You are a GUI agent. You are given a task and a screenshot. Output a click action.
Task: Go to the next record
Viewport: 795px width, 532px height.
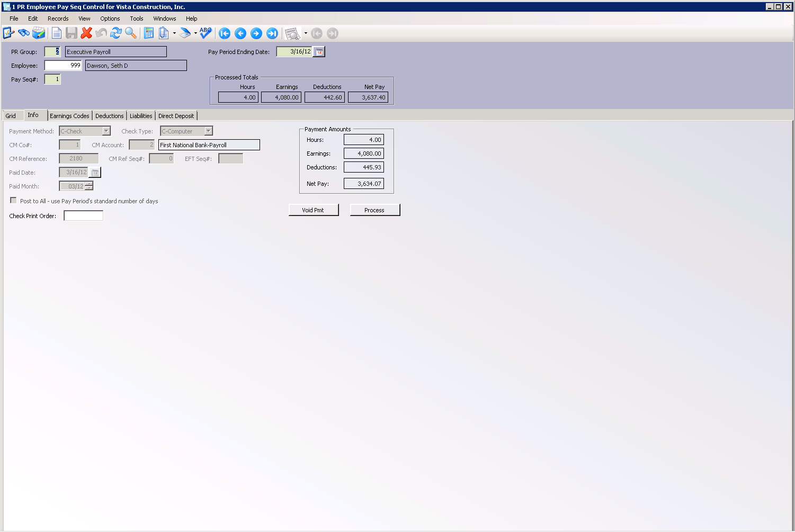pos(256,33)
